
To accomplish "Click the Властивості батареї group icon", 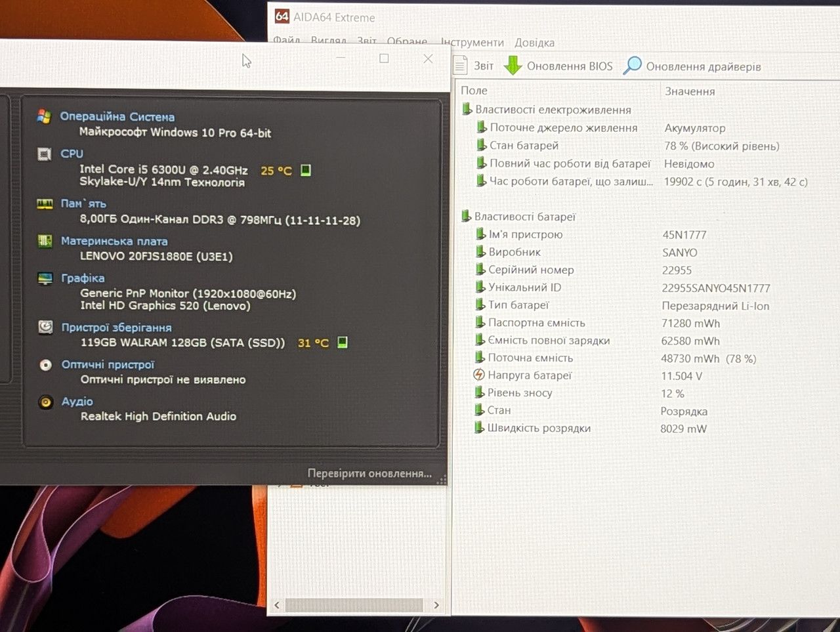I will click(466, 216).
